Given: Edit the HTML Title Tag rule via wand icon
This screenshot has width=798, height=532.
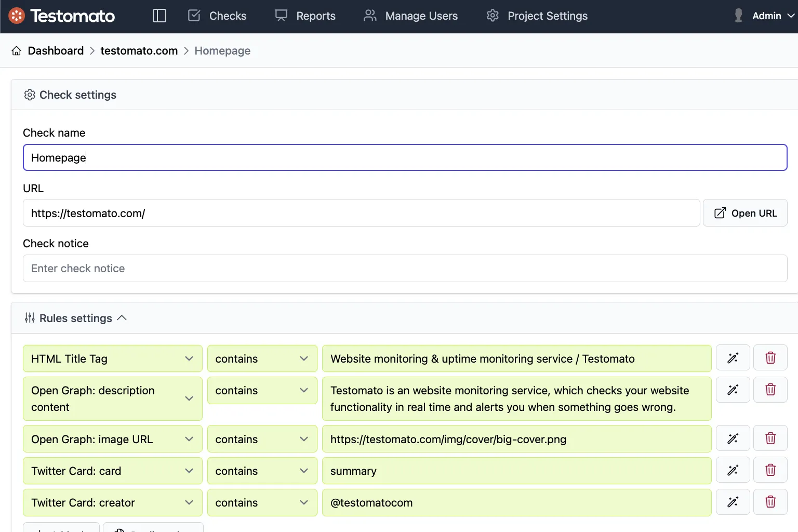Looking at the screenshot, I should [733, 357].
